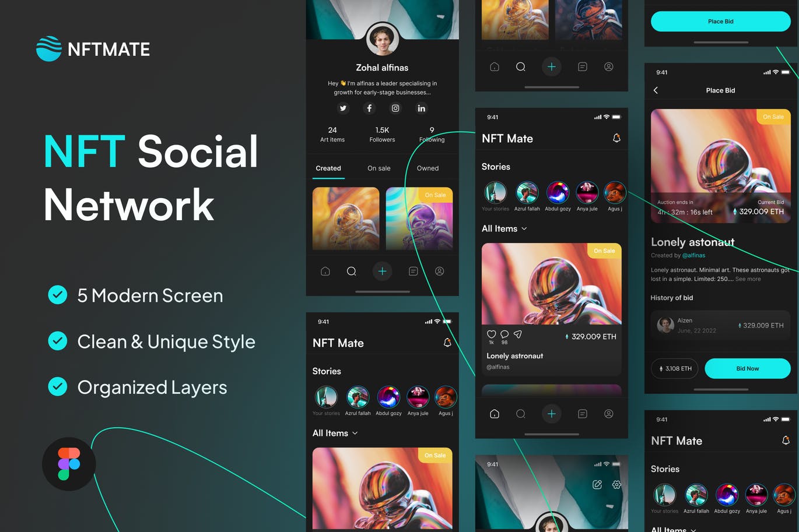The width and height of the screenshot is (799, 532).
Task: Open Azrul fallah's story in center screen
Action: click(527, 193)
